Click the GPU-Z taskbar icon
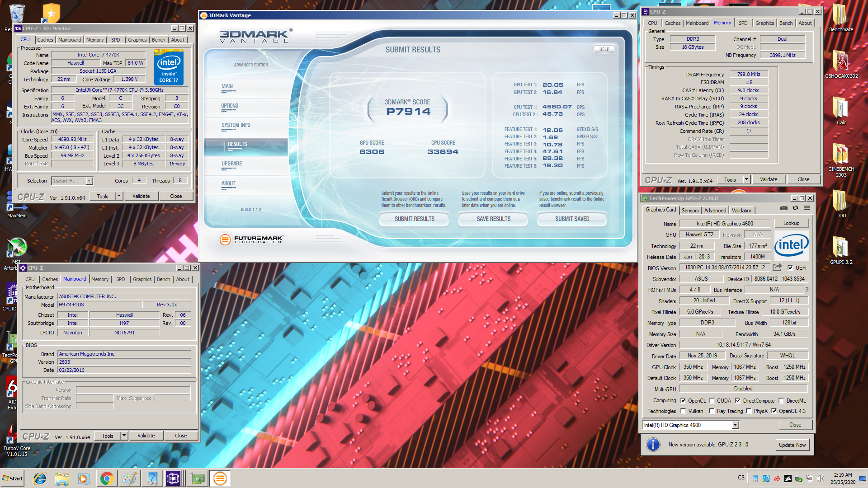The height and width of the screenshot is (488, 868). [198, 479]
